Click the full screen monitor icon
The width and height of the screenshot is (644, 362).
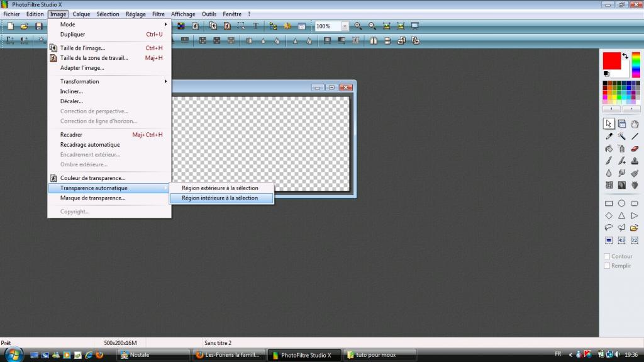coord(415,26)
